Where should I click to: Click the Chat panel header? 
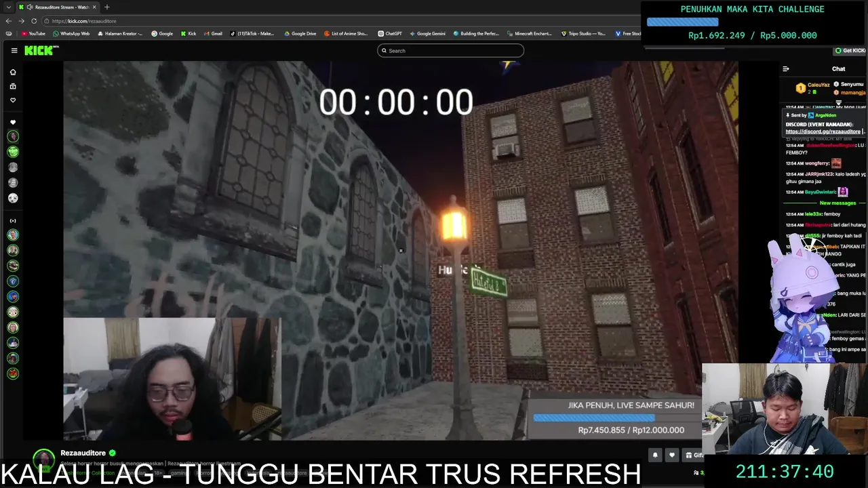tap(839, 69)
